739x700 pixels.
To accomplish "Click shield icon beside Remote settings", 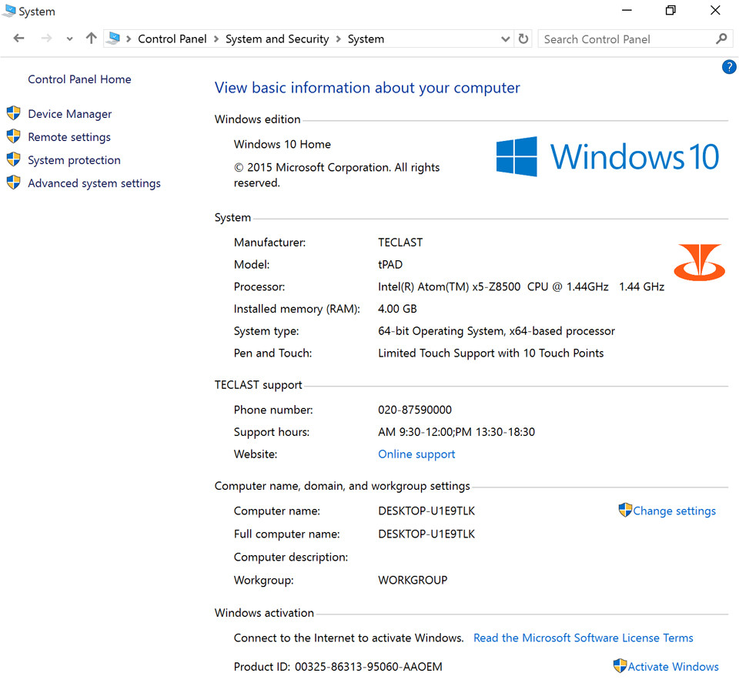I will pyautogui.click(x=14, y=136).
